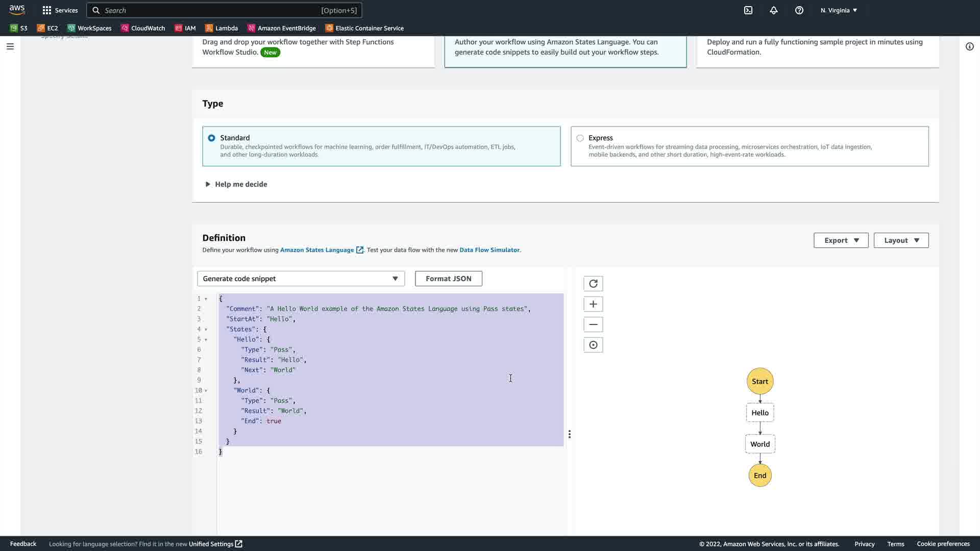The width and height of the screenshot is (980, 551).
Task: Open the notifications bell
Action: (774, 10)
